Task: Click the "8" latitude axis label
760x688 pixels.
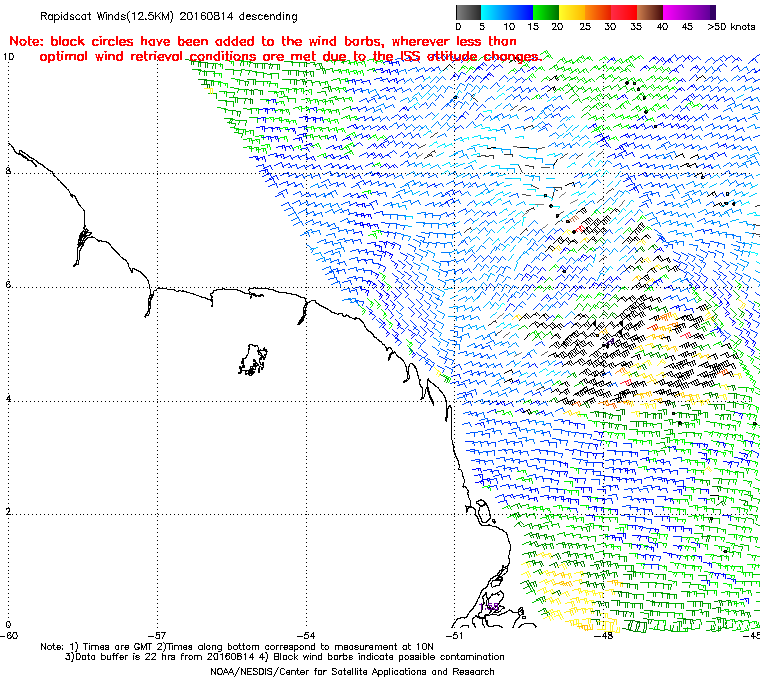Action: pyautogui.click(x=8, y=171)
